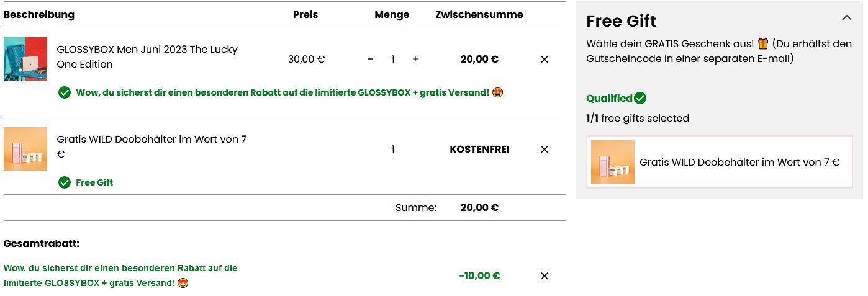Image resolution: width=868 pixels, height=296 pixels.
Task: Click the WILD Deobehälter thumbnail in cart
Action: 25,149
